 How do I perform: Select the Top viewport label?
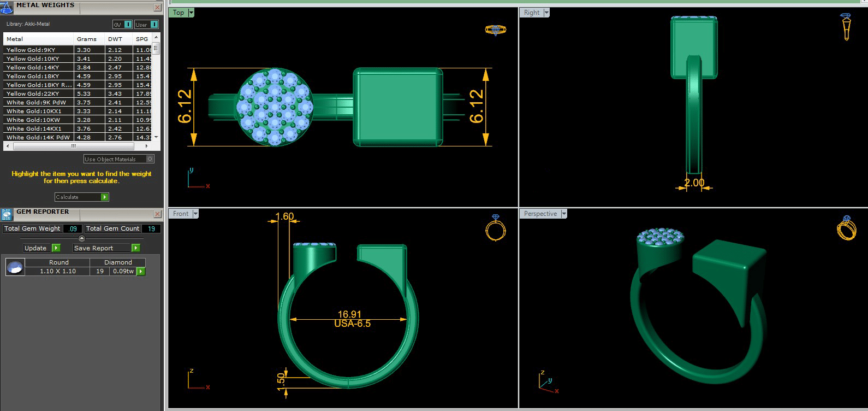[179, 13]
